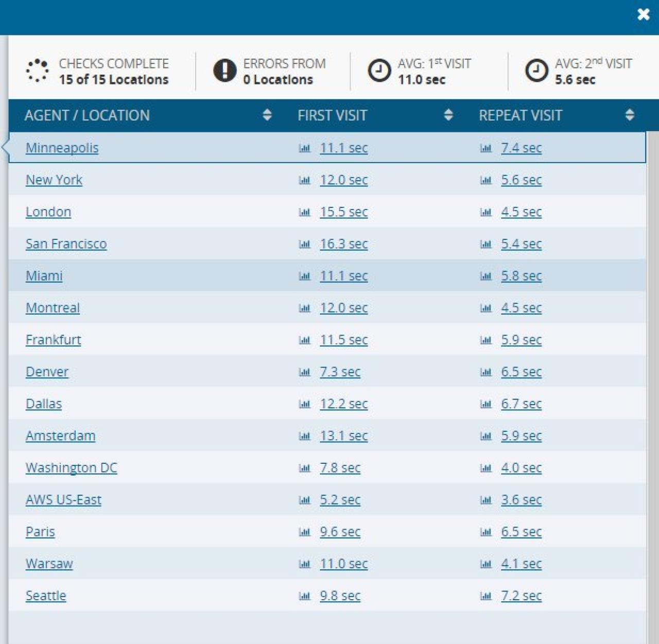Click the chart icon for AWS US-East first visit
This screenshot has width=659, height=644.
pyautogui.click(x=304, y=500)
